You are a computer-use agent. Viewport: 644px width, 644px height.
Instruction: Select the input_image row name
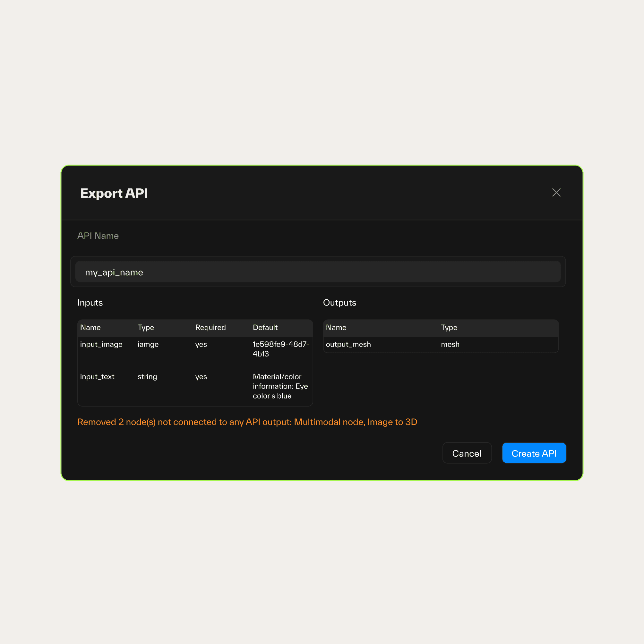click(101, 344)
